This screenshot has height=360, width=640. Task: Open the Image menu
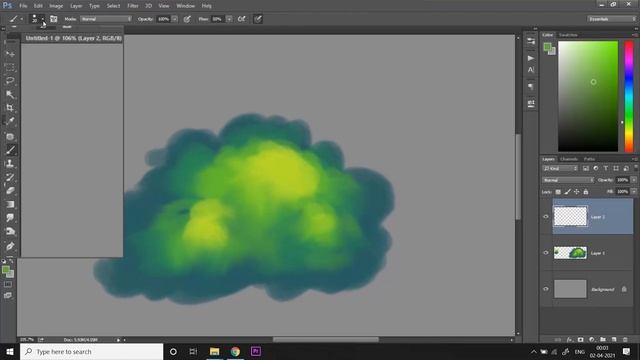pos(56,6)
